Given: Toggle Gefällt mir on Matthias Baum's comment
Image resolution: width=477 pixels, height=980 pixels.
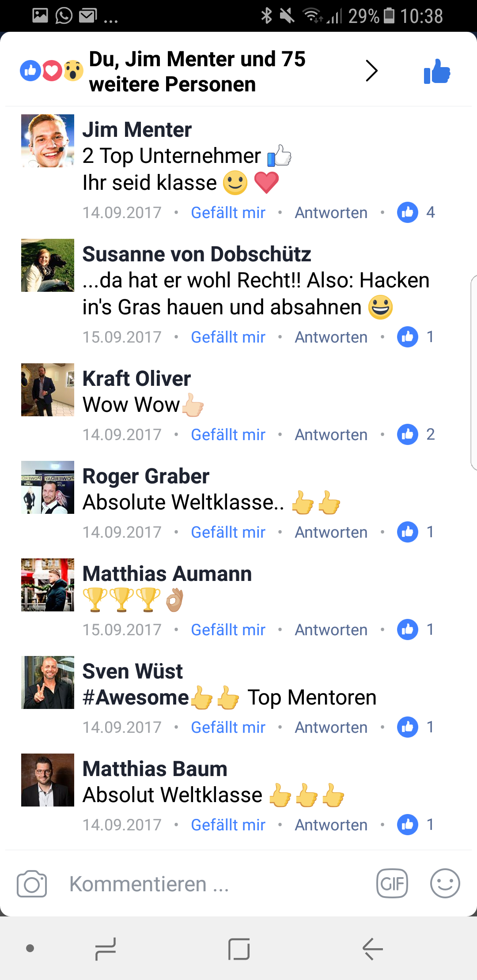Looking at the screenshot, I should coord(228,825).
